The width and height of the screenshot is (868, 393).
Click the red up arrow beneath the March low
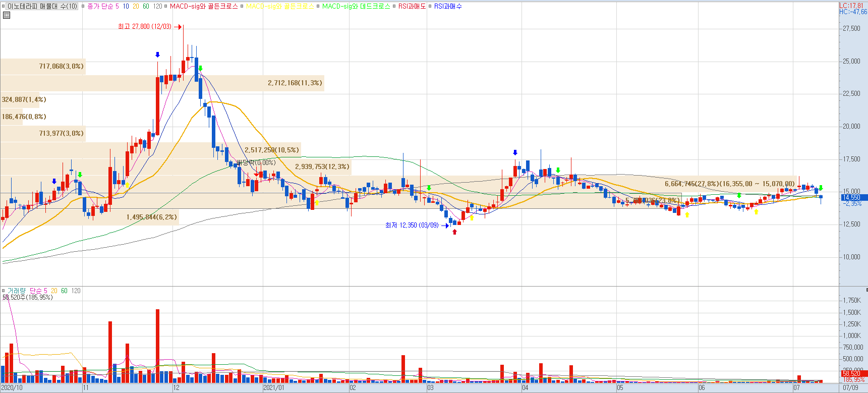(x=454, y=232)
